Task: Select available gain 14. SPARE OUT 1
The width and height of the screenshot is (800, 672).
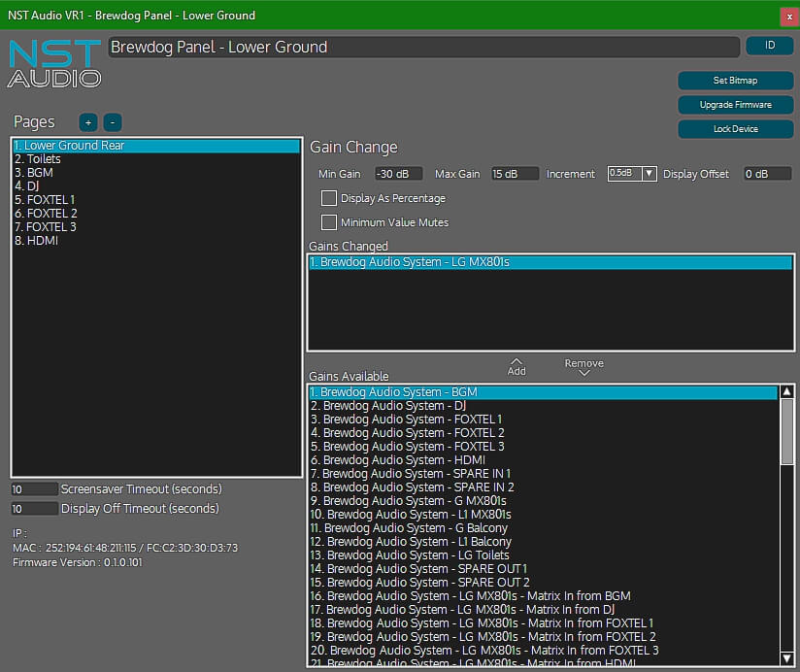Action: (x=544, y=569)
